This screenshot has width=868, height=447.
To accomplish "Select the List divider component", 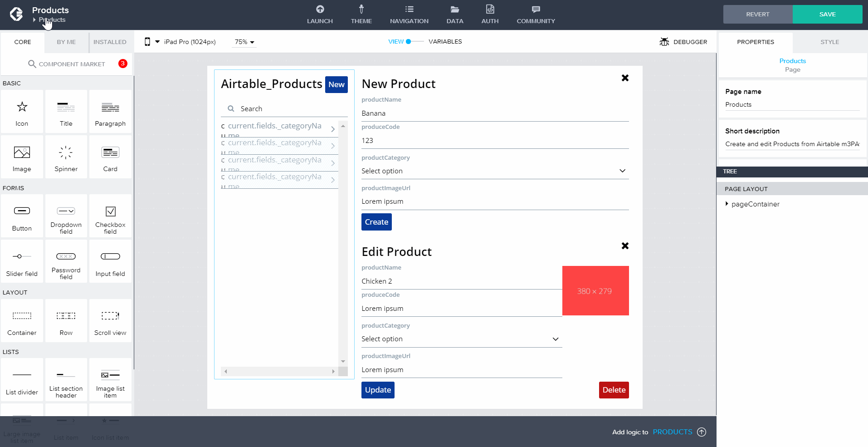I will click(x=22, y=380).
